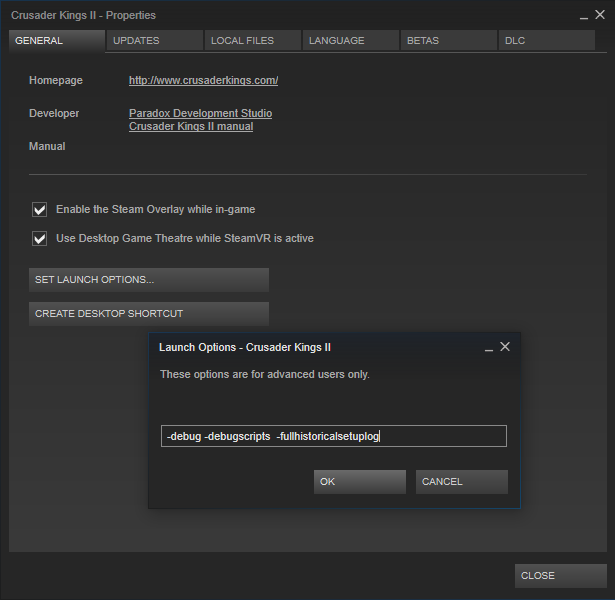This screenshot has height=600, width=615.
Task: Switch to the General tab
Action: [57, 40]
